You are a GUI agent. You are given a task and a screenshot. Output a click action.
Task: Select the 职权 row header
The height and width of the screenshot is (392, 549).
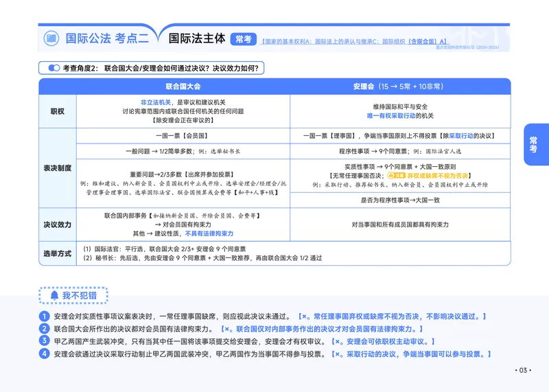pos(58,111)
